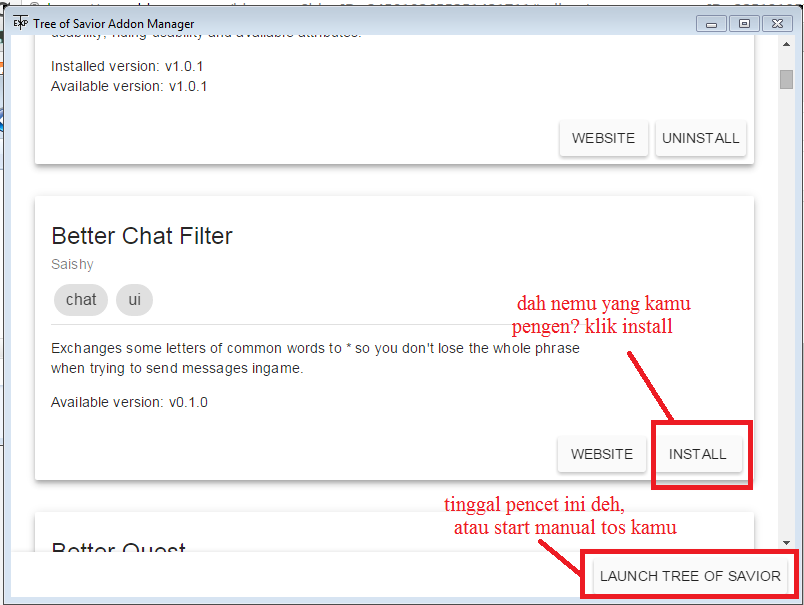The image size is (804, 605).
Task: Click the scrollbar up arrow
Action: pyautogui.click(x=786, y=45)
